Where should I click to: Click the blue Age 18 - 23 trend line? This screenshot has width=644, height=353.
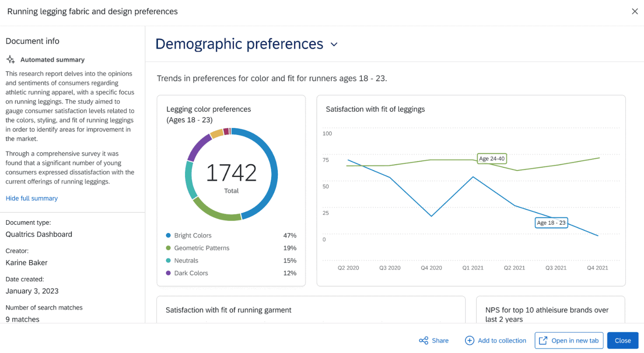(x=431, y=215)
